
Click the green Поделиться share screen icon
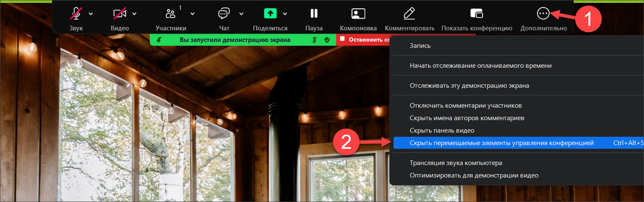270,14
